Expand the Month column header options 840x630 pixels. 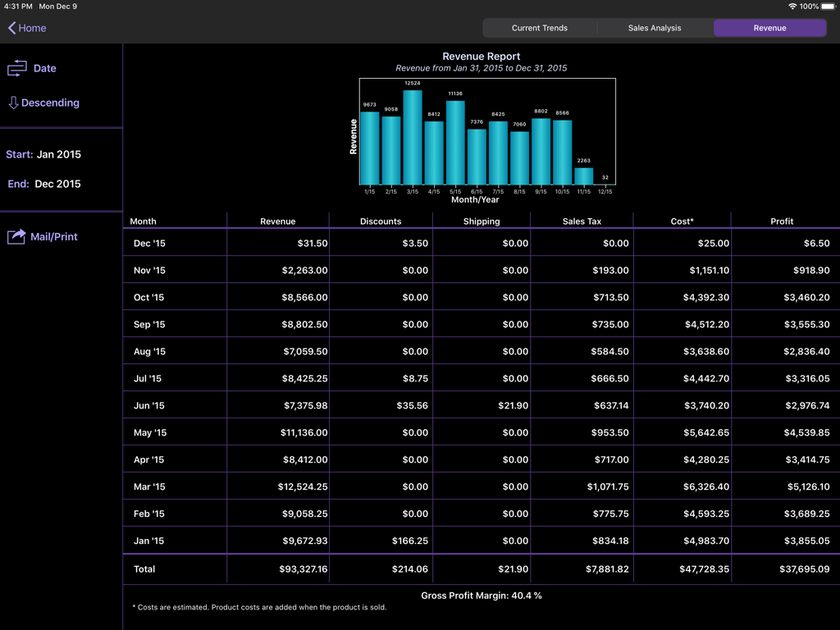click(x=143, y=221)
